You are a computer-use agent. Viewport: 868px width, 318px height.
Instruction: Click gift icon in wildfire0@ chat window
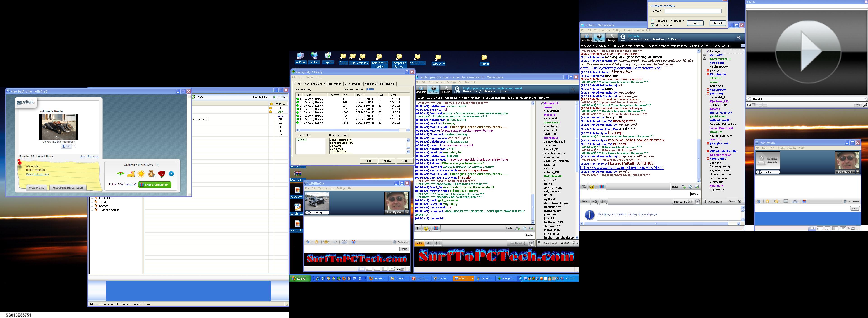click(354, 242)
